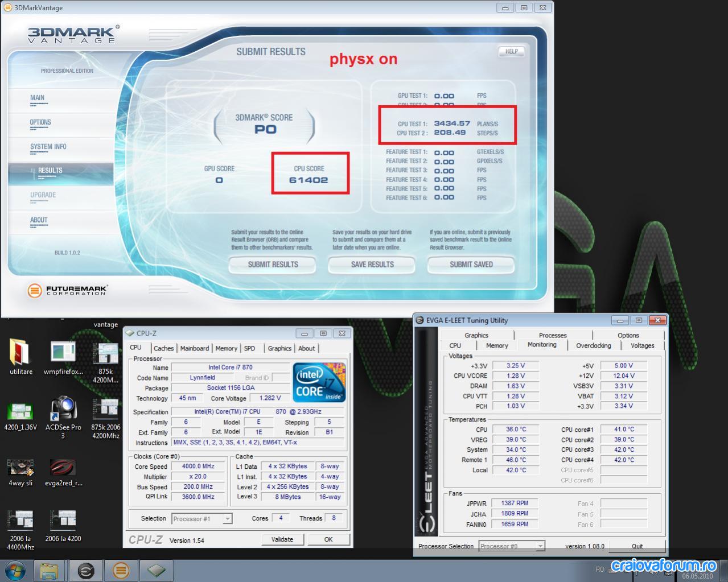Open the 2006 la 4200 desktop icon

click(x=63, y=526)
